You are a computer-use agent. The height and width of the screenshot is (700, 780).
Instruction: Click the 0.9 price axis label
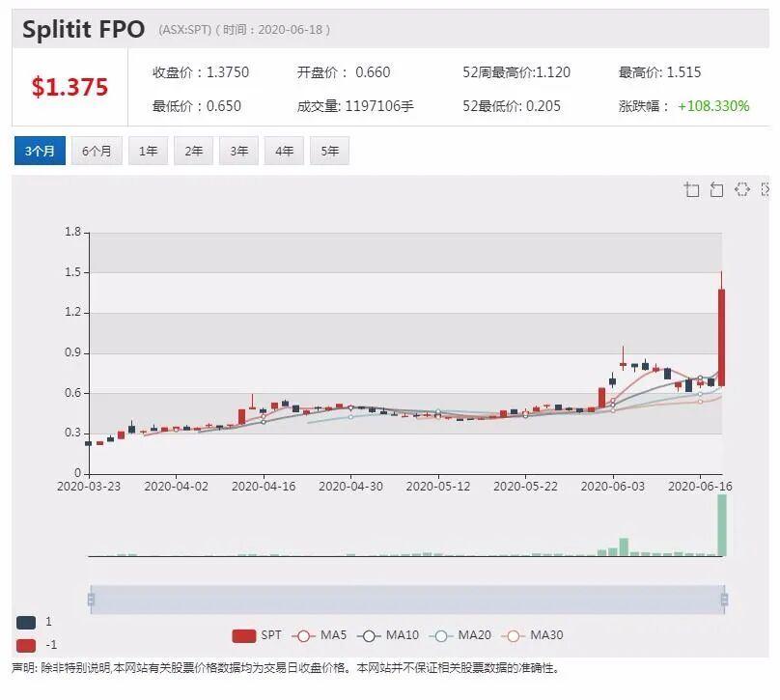tap(72, 352)
